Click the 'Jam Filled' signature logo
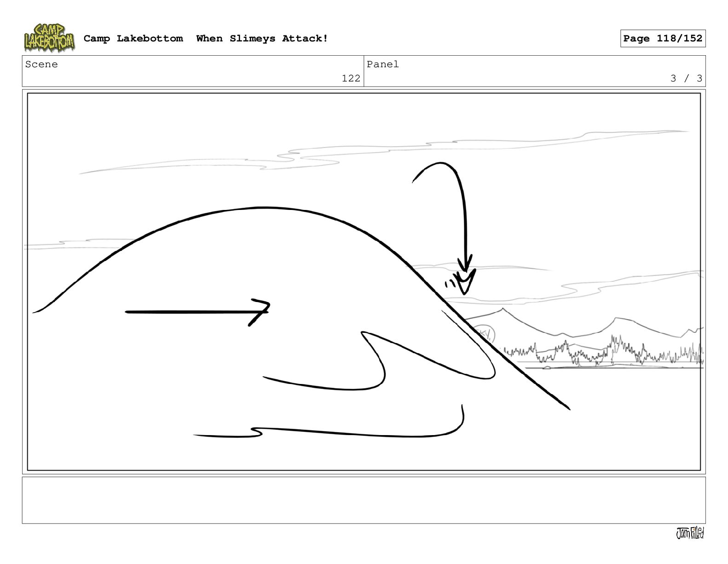The width and height of the screenshot is (728, 564). (x=690, y=533)
